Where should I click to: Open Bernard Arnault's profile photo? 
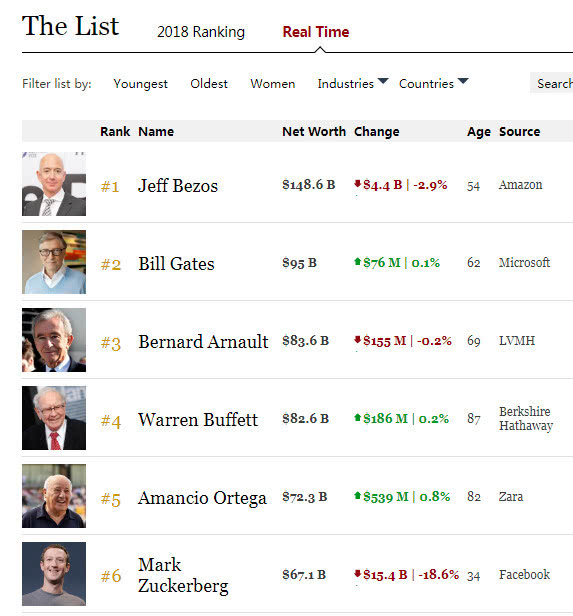[x=54, y=340]
